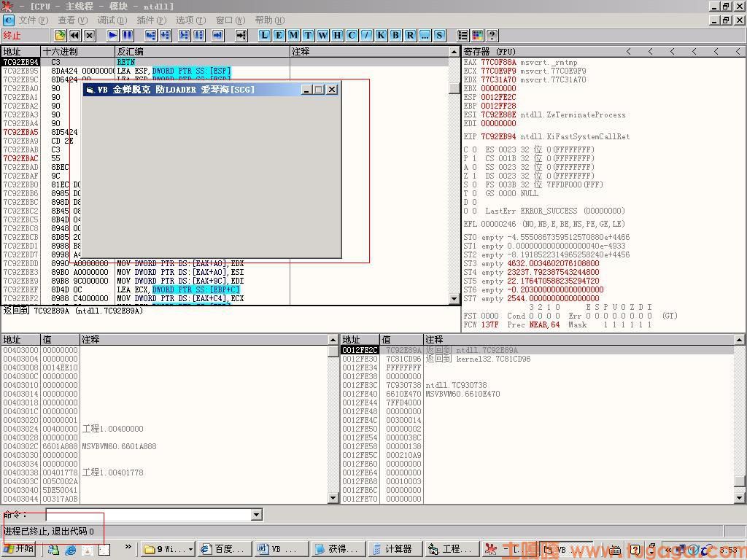Click the Windows 开始 Start button
This screenshot has height=560, width=747.
(19, 549)
